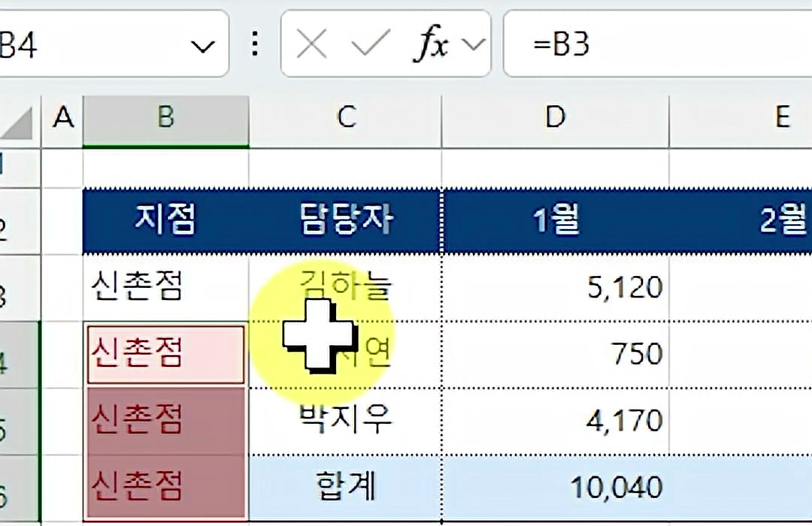Select cell with value 750

555,354
